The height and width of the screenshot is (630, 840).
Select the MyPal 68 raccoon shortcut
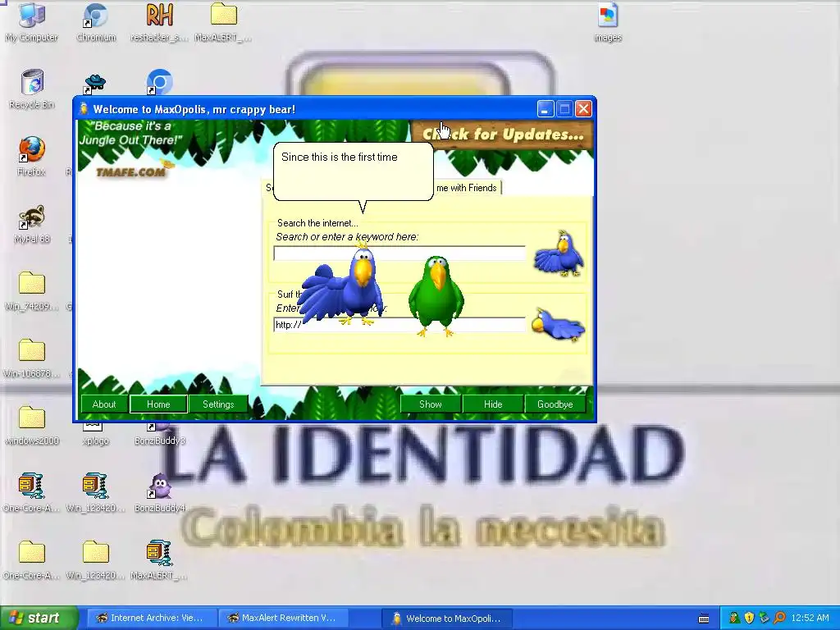pyautogui.click(x=32, y=224)
